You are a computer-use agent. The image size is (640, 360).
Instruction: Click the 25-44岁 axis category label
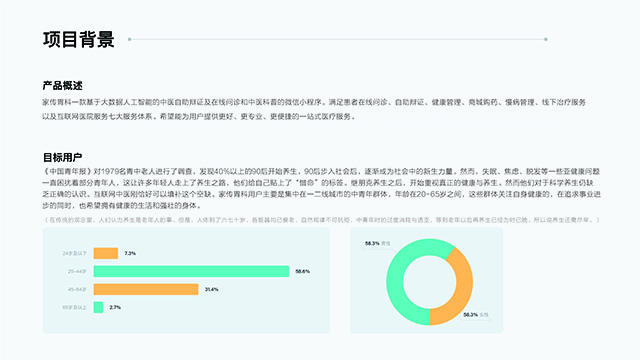[x=77, y=271]
